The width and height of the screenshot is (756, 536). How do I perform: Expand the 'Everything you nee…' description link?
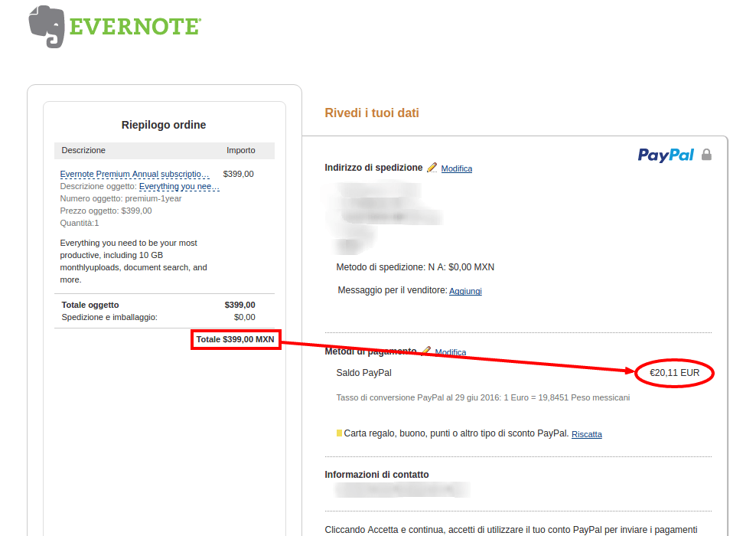click(x=179, y=186)
